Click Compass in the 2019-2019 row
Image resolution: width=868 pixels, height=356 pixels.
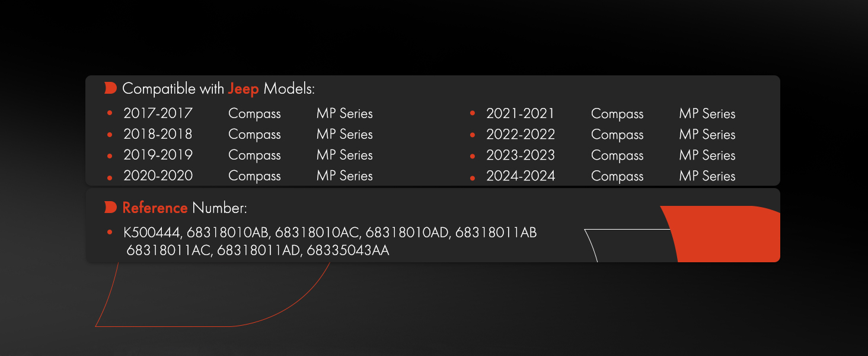[254, 155]
